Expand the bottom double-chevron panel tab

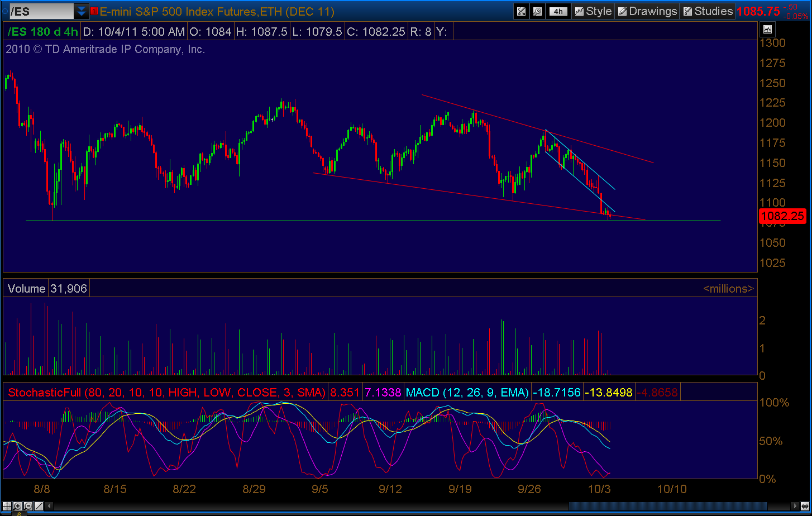click(x=19, y=513)
